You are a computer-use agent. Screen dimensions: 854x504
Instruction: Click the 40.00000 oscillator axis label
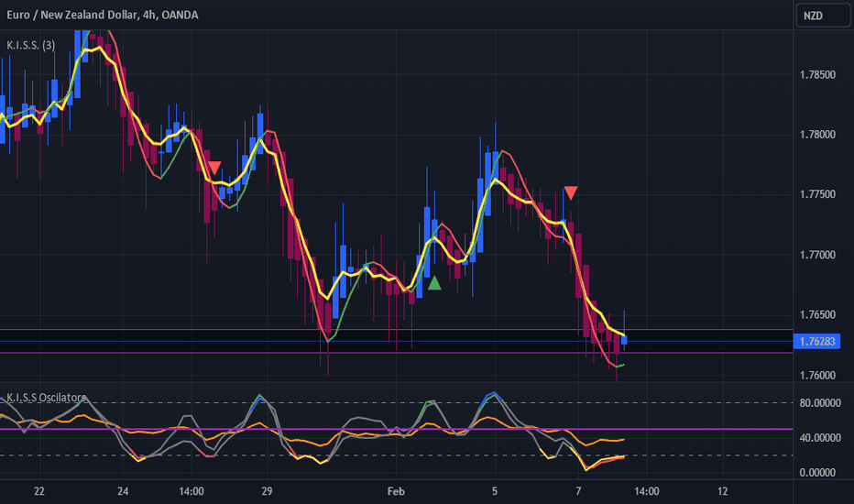tap(820, 438)
